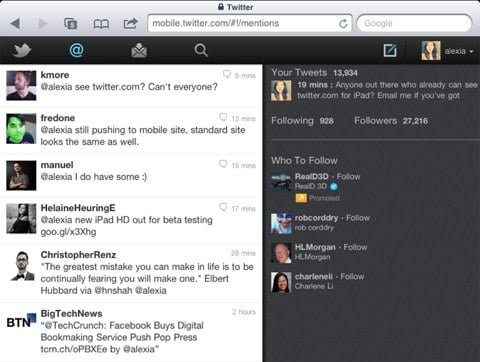Tap the yellow Promoted badge icon
The height and width of the screenshot is (362, 480).
point(301,198)
